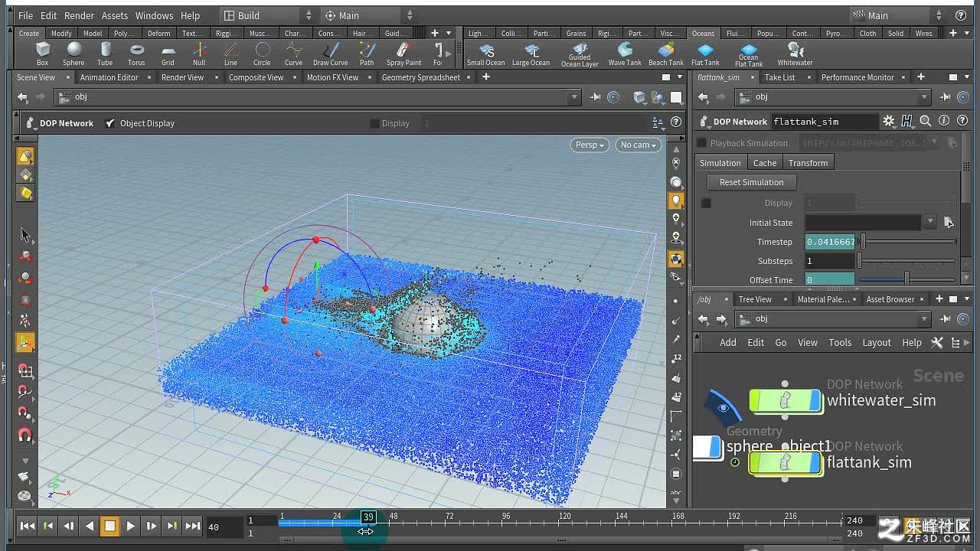Jump to first frame button
This screenshot has height=551, width=980.
(x=27, y=526)
